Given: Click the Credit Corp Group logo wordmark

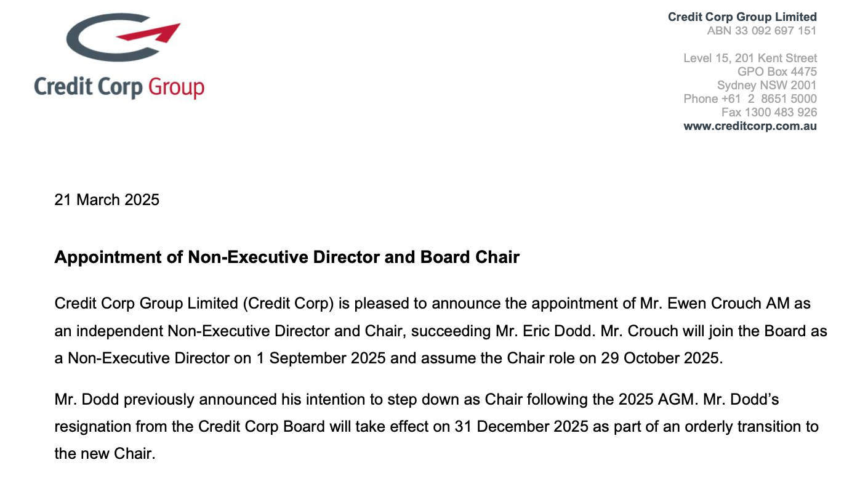Looking at the screenshot, I should click(119, 87).
